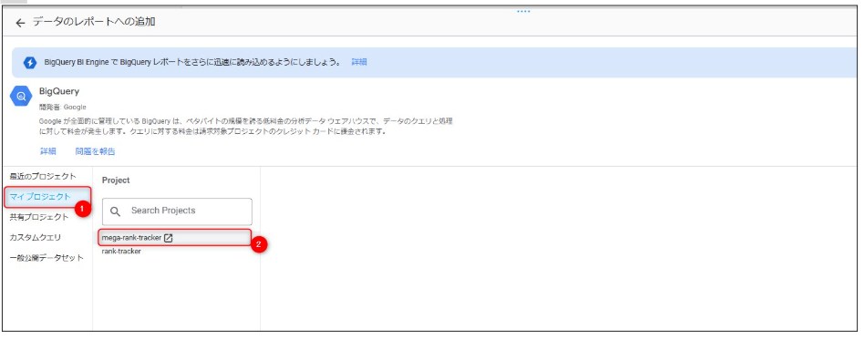
Task: Click the 問題を報告 link
Action: click(95, 151)
